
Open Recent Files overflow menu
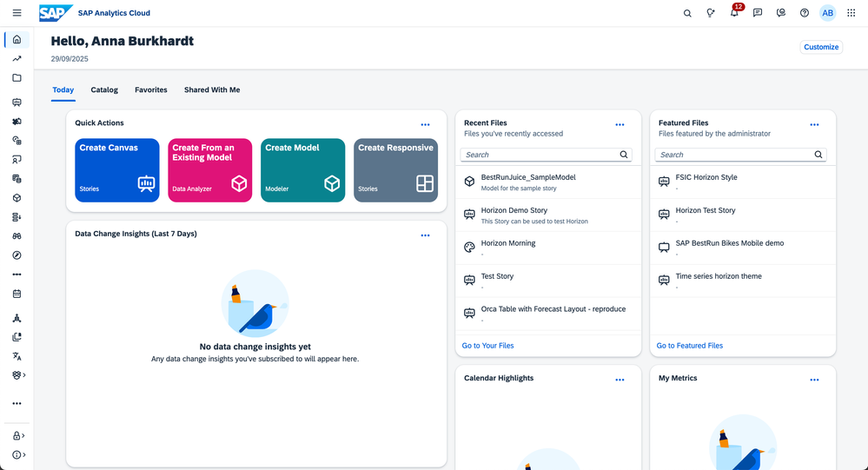click(x=620, y=124)
